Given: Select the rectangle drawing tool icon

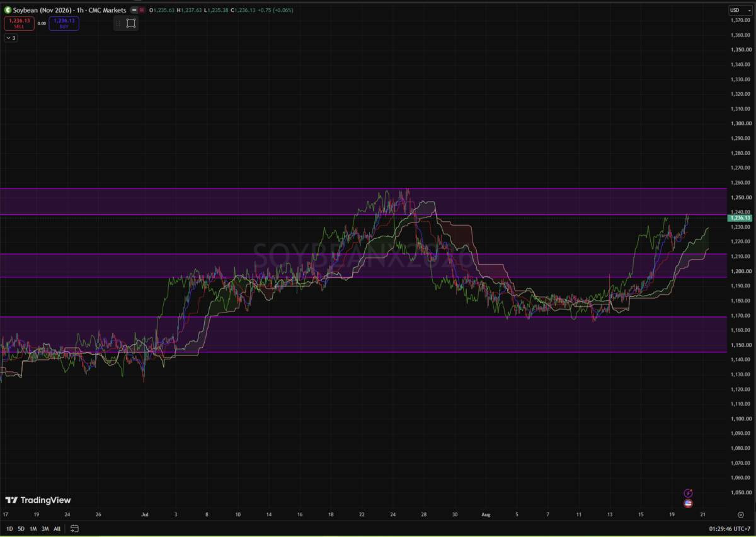Looking at the screenshot, I should tap(131, 23).
